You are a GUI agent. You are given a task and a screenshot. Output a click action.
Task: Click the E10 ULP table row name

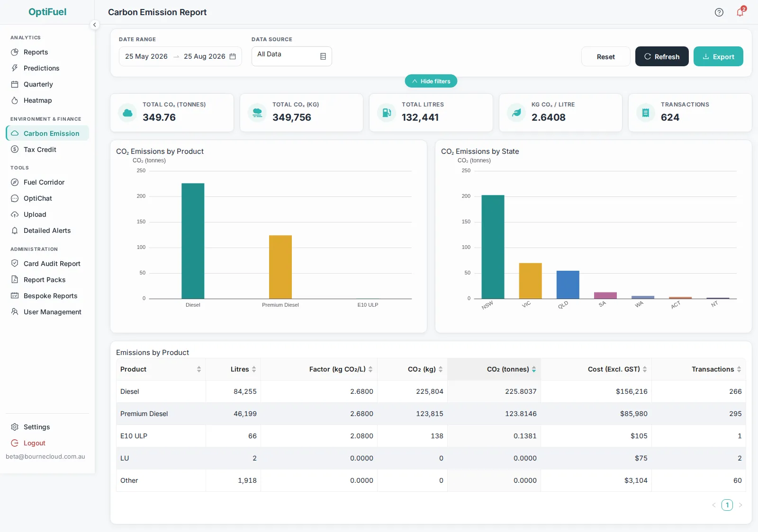click(134, 436)
